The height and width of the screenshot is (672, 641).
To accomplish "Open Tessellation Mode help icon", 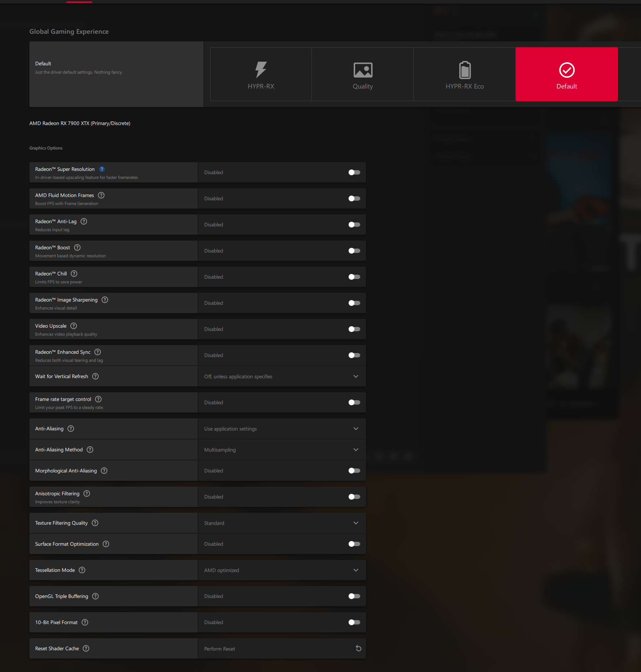I will (82, 570).
